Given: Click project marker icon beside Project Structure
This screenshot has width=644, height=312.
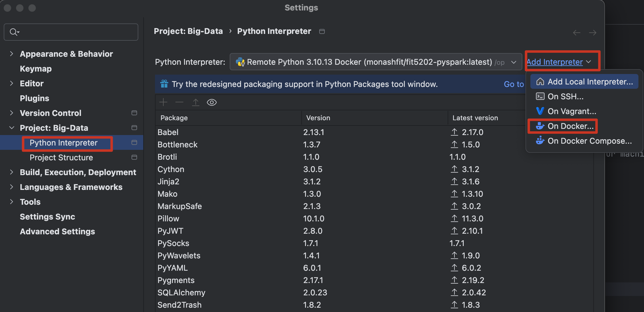Looking at the screenshot, I should click(134, 157).
